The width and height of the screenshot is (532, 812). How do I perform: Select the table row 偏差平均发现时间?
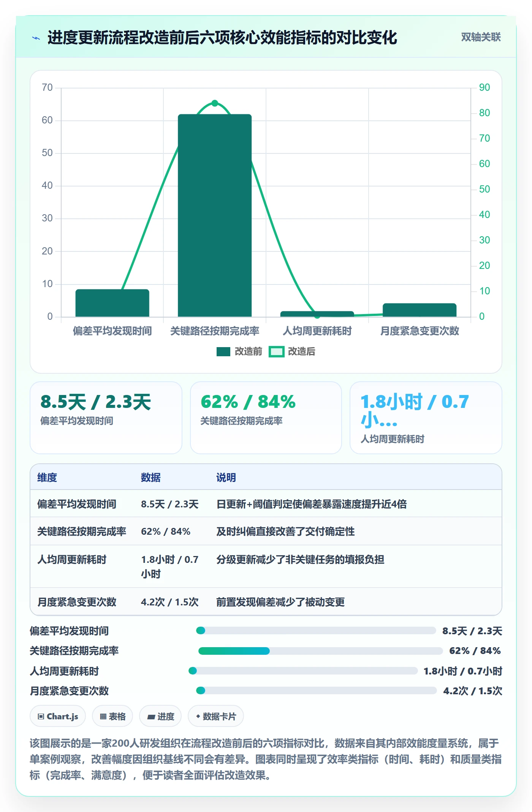[266, 504]
